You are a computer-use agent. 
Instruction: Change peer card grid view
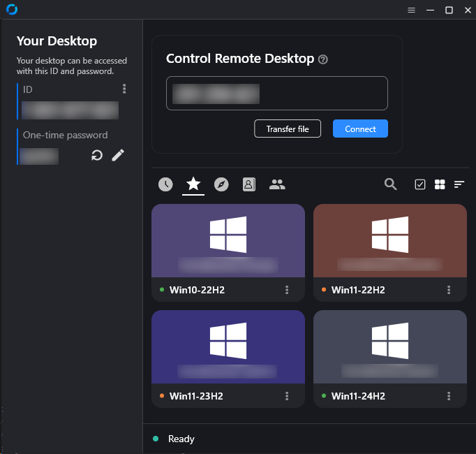pos(440,184)
